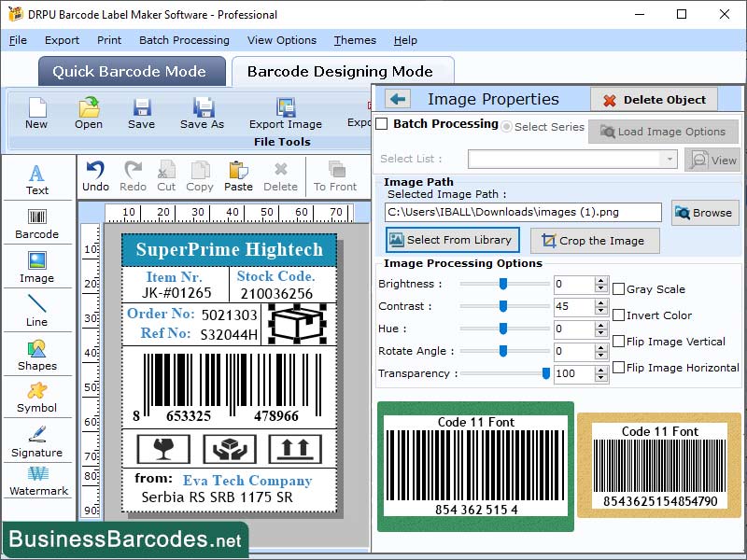Switch to Quick Barcode Mode tab
Screen dimensions: 747x560
[x=131, y=71]
